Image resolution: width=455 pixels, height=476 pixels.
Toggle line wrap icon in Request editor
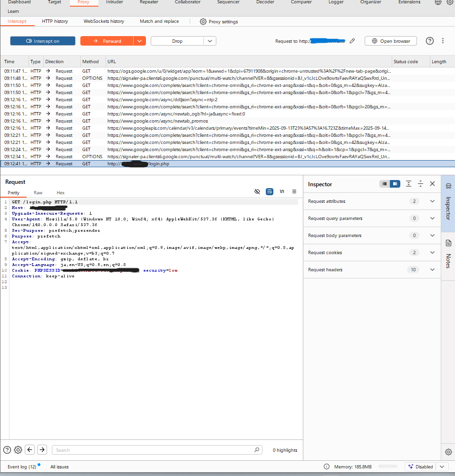[x=270, y=191]
